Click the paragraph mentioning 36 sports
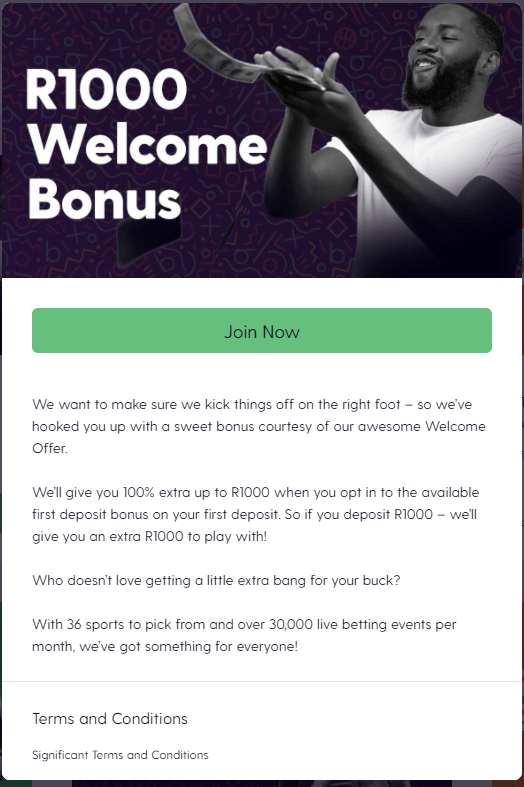This screenshot has height=787, width=524. pos(244,635)
